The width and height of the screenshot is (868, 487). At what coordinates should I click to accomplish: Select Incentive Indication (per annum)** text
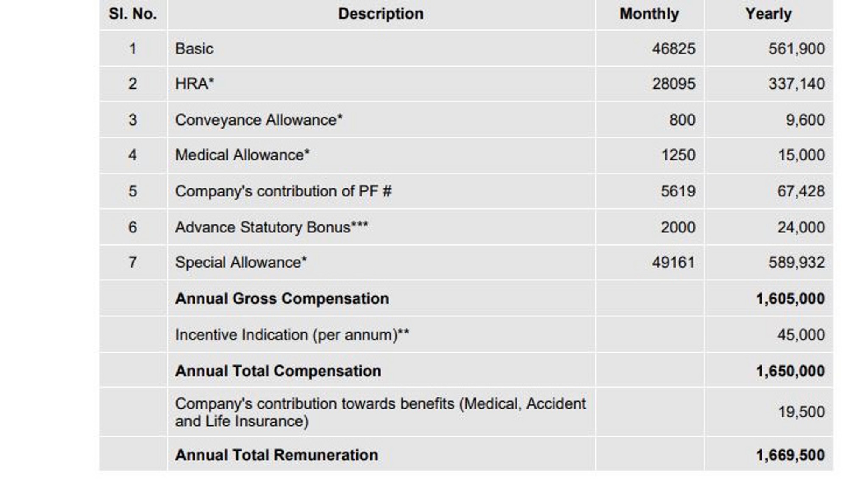point(292,335)
